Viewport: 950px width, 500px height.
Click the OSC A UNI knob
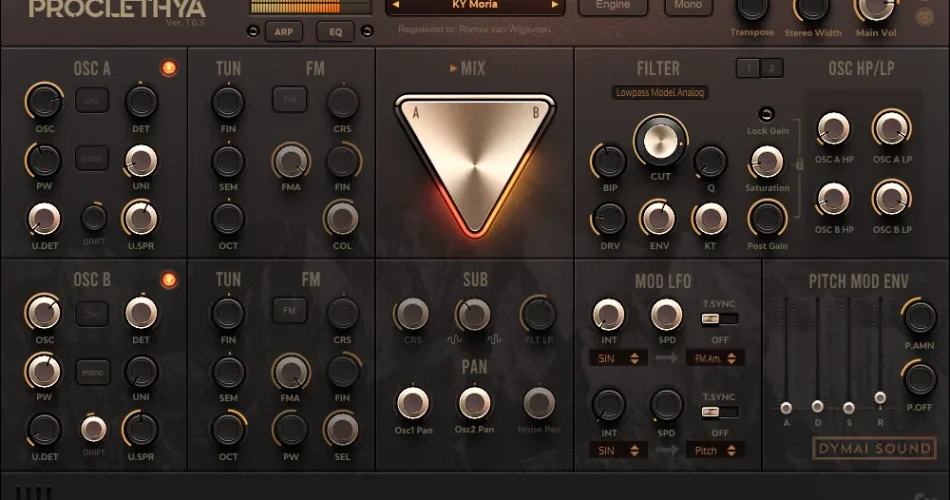point(141,161)
